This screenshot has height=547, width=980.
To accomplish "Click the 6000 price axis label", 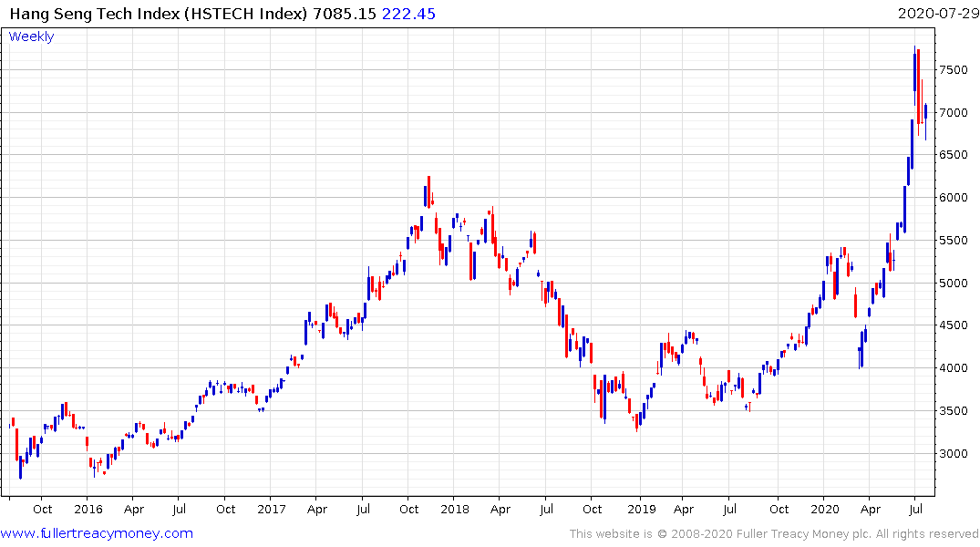I will click(954, 198).
